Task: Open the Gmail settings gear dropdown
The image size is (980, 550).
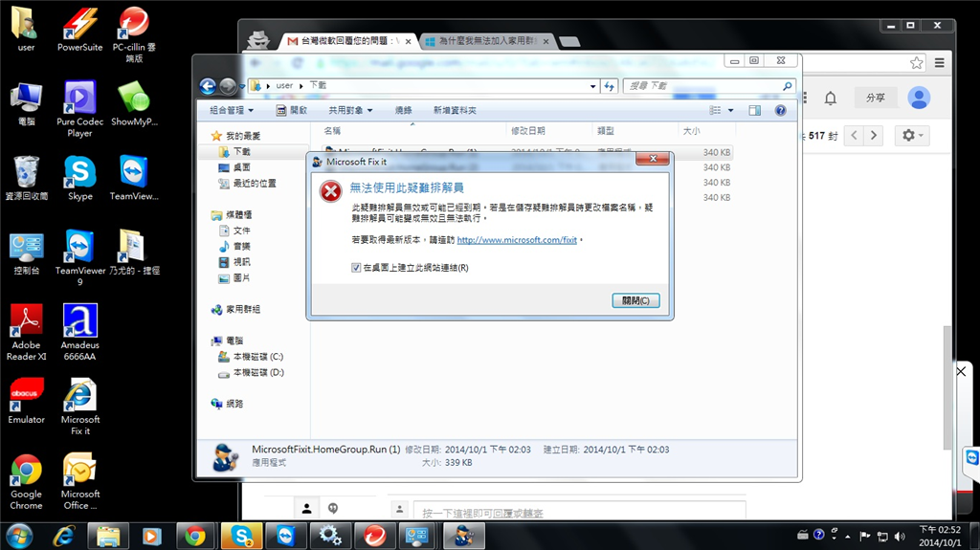Action: (912, 136)
